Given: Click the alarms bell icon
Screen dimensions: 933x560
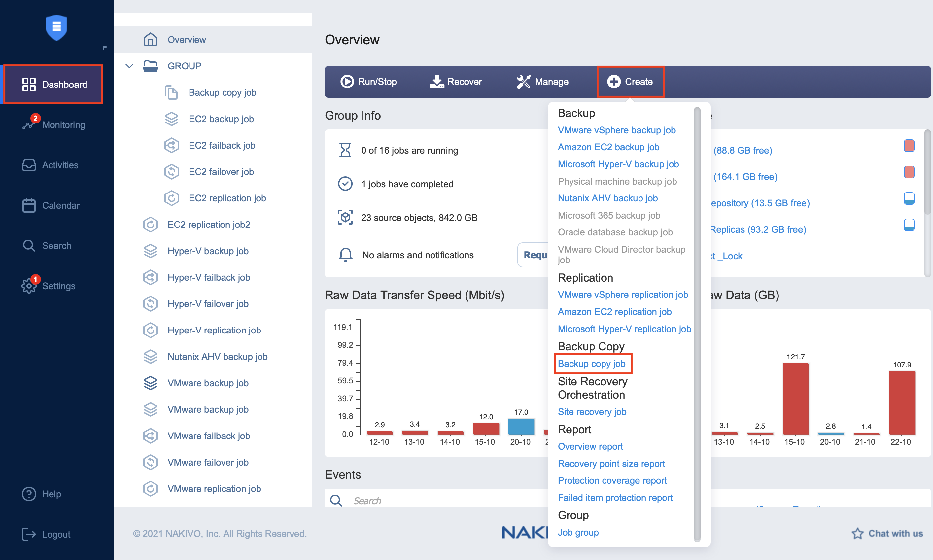Looking at the screenshot, I should (345, 255).
